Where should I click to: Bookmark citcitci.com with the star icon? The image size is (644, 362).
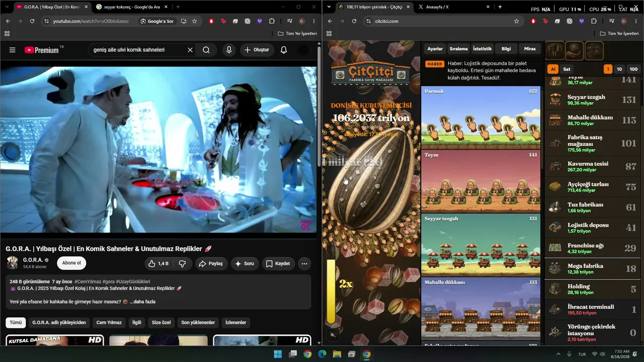tap(516, 21)
